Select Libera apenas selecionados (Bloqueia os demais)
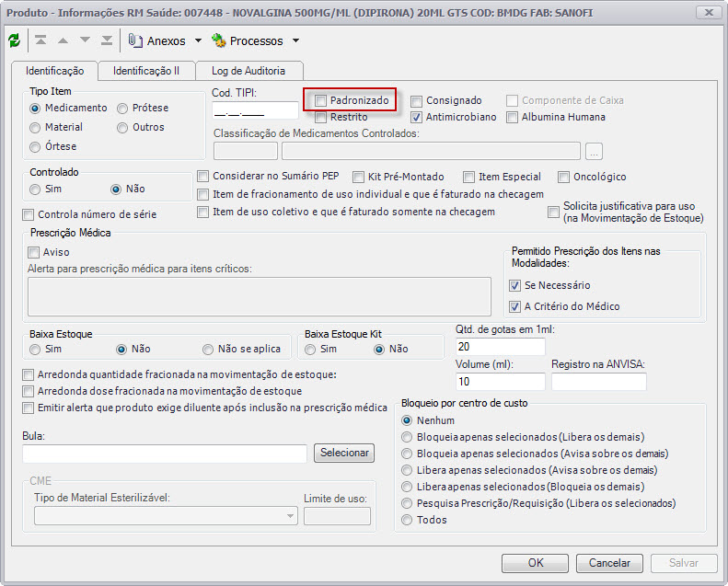 (407, 487)
